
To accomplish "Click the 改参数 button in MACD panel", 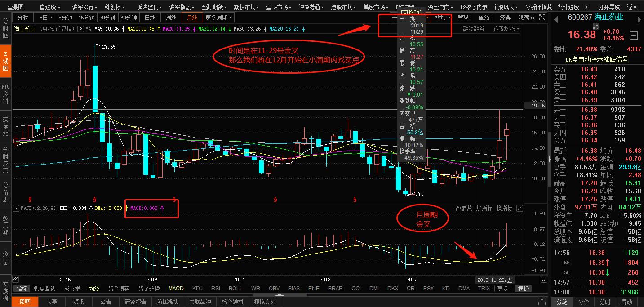I will 464,208.
